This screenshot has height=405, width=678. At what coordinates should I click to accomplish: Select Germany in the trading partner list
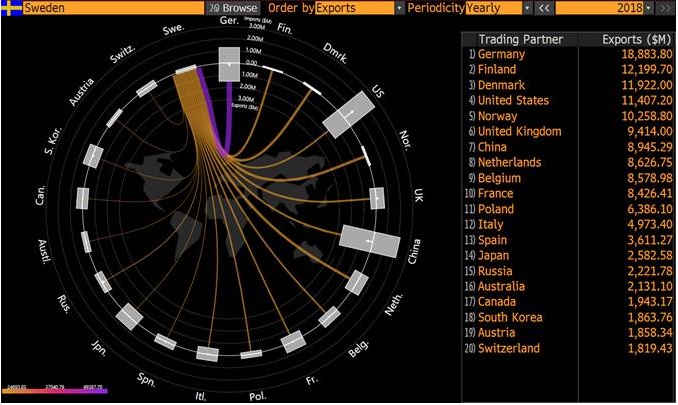click(501, 54)
